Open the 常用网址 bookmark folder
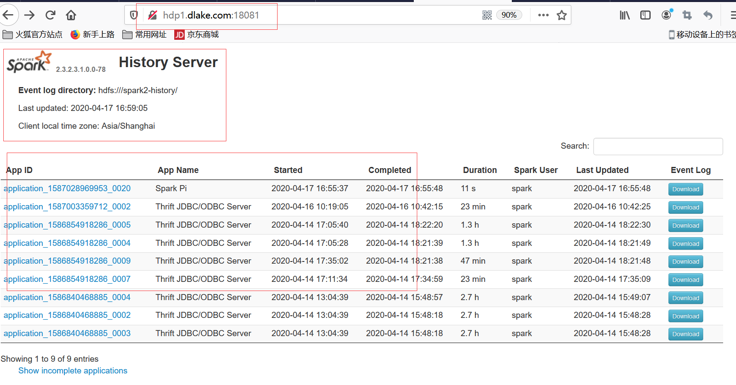The height and width of the screenshot is (385, 736). tap(144, 34)
